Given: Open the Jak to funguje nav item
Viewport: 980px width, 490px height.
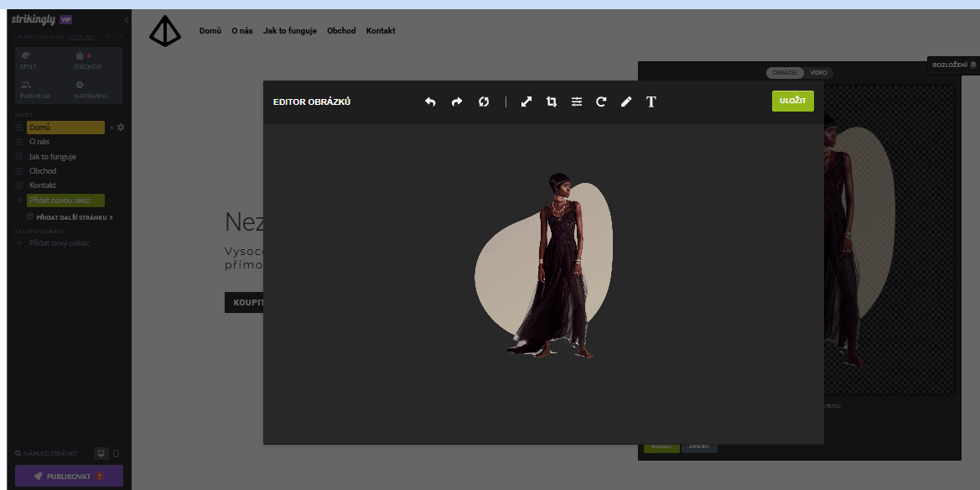Looking at the screenshot, I should point(289,31).
